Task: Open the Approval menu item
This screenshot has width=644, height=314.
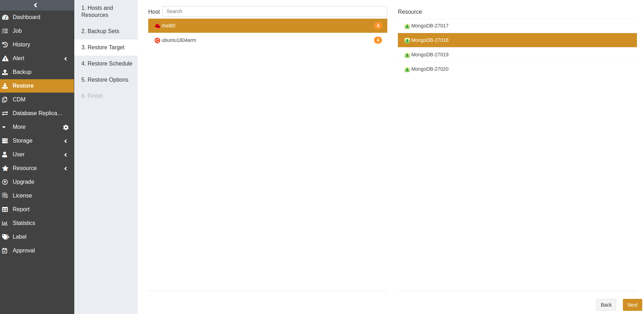Action: pos(37,250)
